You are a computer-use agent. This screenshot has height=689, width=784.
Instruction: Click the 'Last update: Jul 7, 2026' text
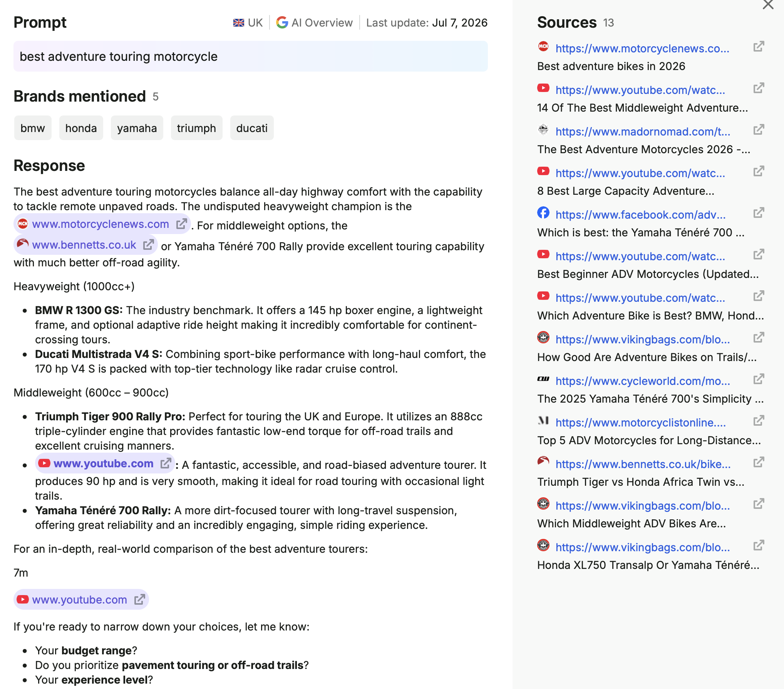pos(427,23)
